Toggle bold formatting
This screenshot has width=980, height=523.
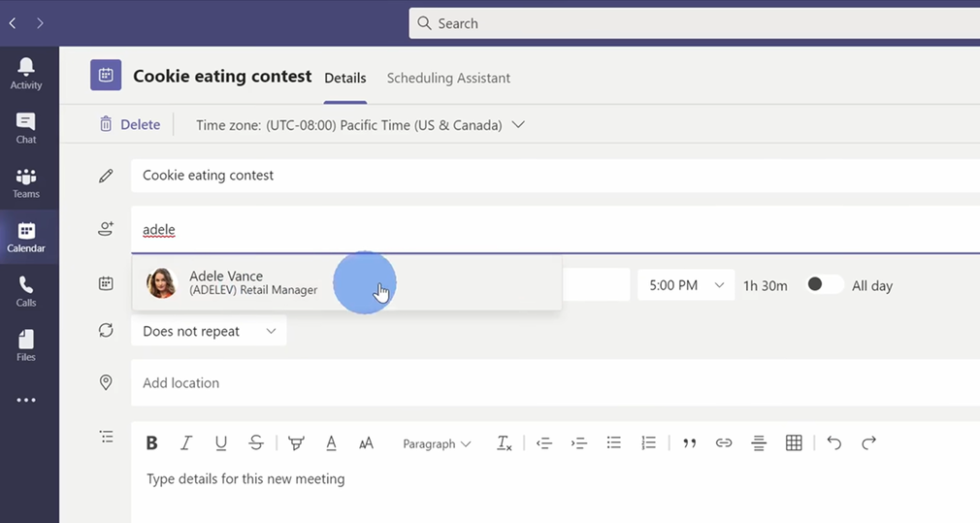pos(151,443)
